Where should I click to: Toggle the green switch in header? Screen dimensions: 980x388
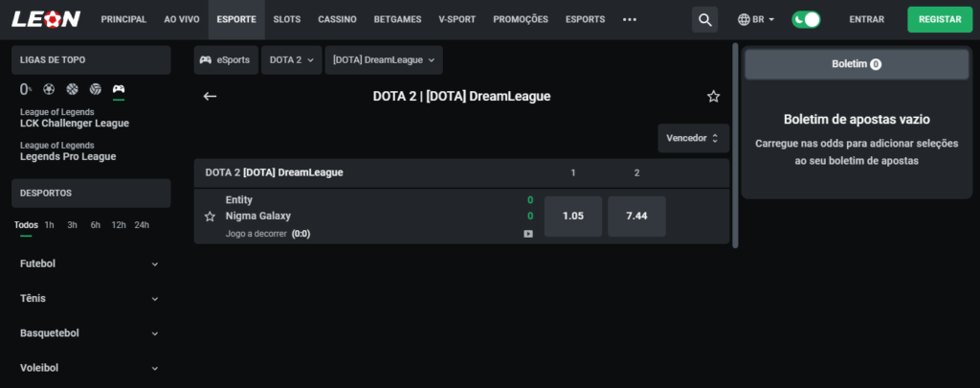tap(807, 19)
